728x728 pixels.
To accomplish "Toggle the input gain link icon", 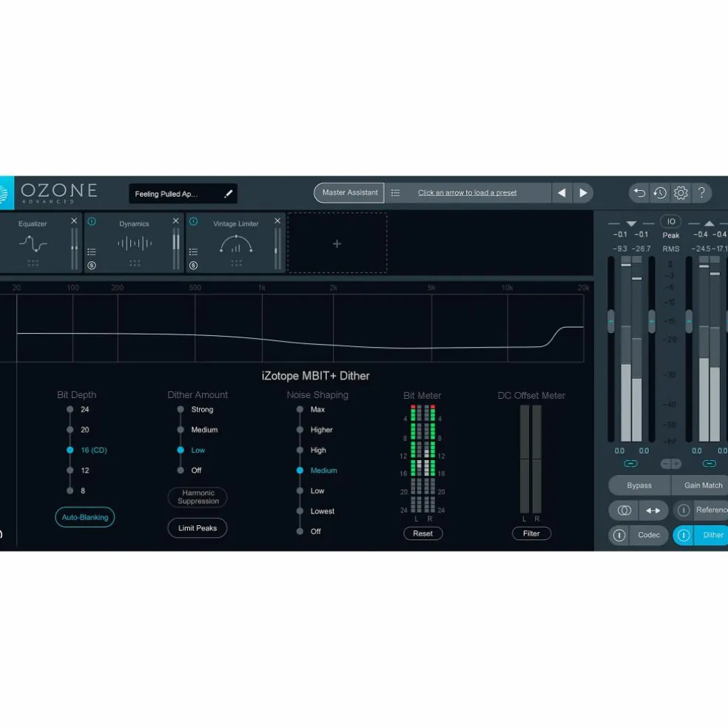I will click(x=630, y=463).
